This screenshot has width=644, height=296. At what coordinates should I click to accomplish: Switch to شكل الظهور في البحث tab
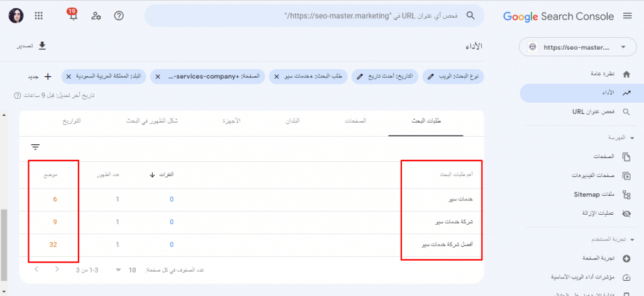tap(152, 122)
